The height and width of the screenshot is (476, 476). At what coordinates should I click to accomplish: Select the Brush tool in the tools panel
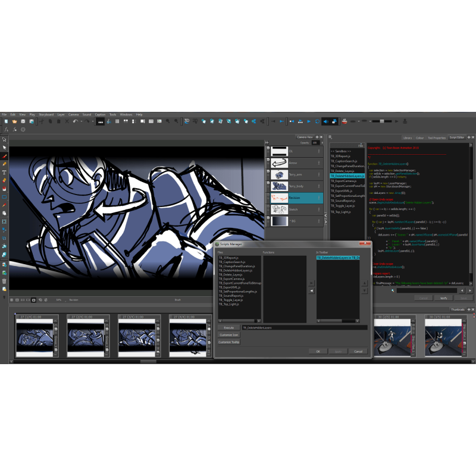tap(4, 156)
